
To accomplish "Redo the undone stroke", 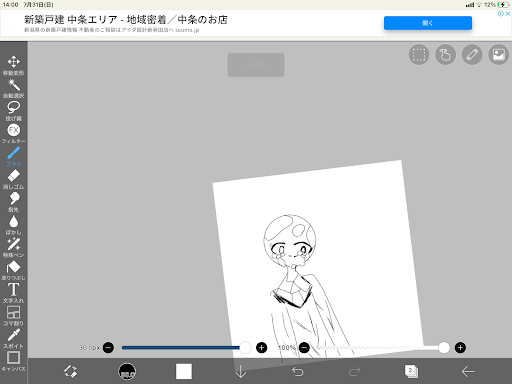I will [354, 371].
